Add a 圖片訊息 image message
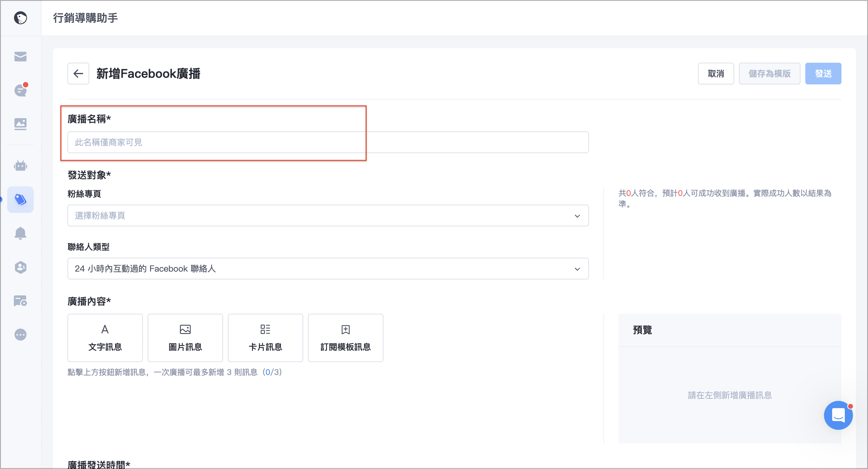This screenshot has width=868, height=469. pyautogui.click(x=185, y=338)
